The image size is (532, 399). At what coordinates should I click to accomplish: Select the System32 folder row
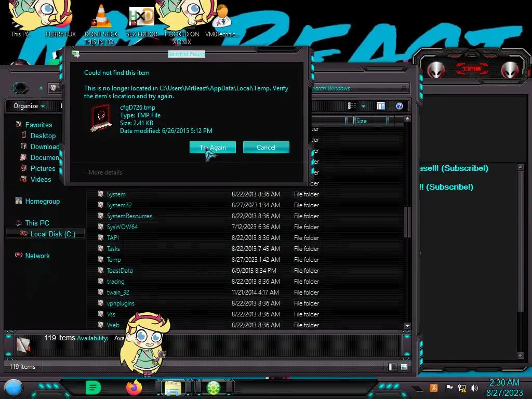point(245,205)
